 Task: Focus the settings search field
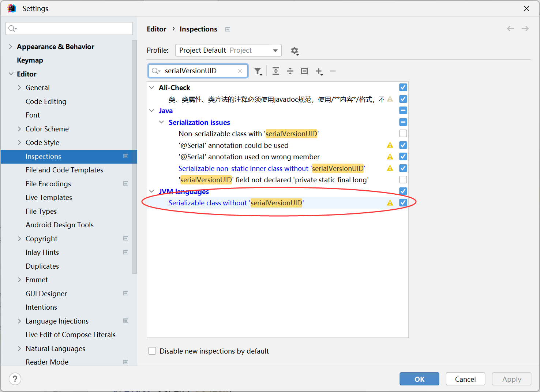pyautogui.click(x=69, y=29)
